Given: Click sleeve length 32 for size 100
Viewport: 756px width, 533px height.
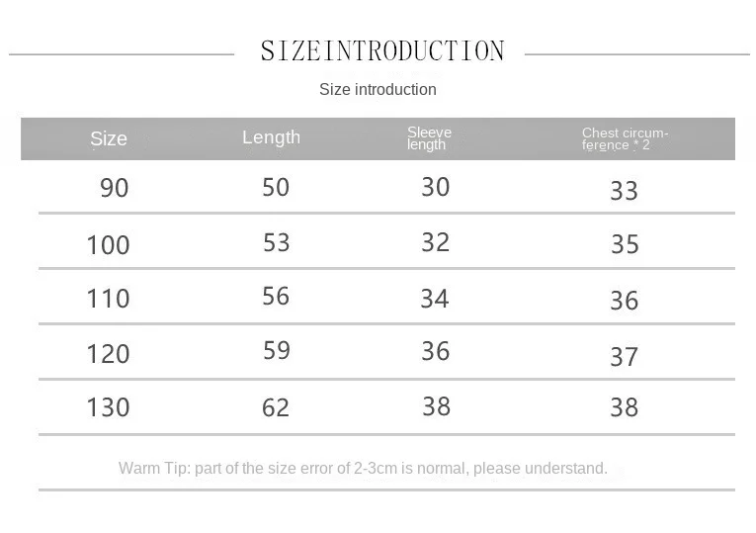Looking at the screenshot, I should tap(435, 242).
